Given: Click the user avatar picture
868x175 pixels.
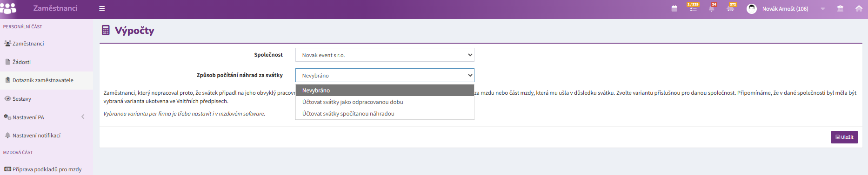Looking at the screenshot, I should click(x=751, y=9).
